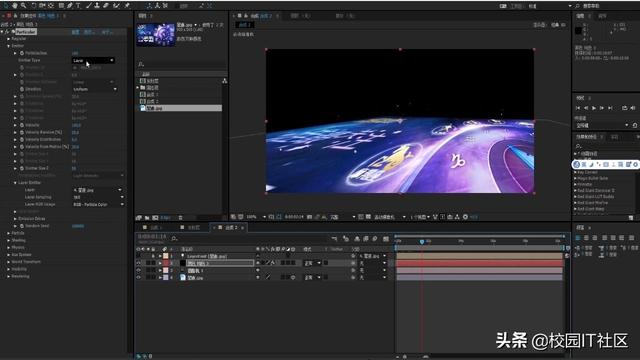
Task: Click the timeline current-time indicator marker
Action: (x=422, y=242)
